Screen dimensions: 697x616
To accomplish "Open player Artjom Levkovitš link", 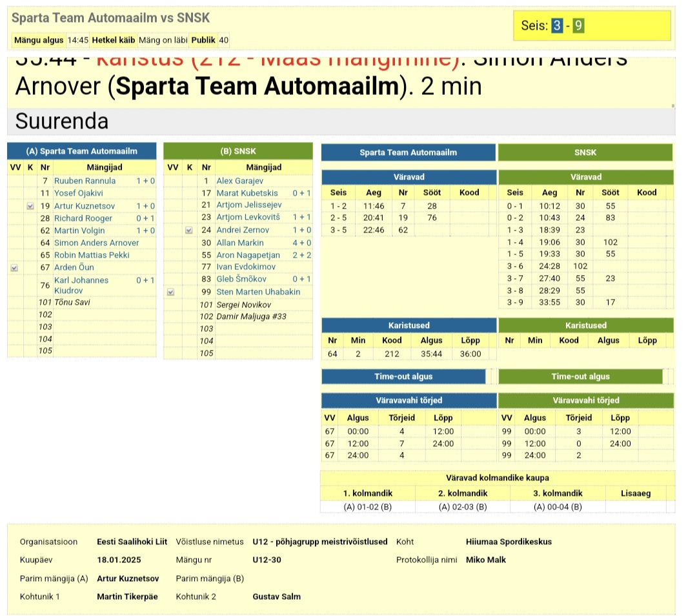I will tap(248, 217).
